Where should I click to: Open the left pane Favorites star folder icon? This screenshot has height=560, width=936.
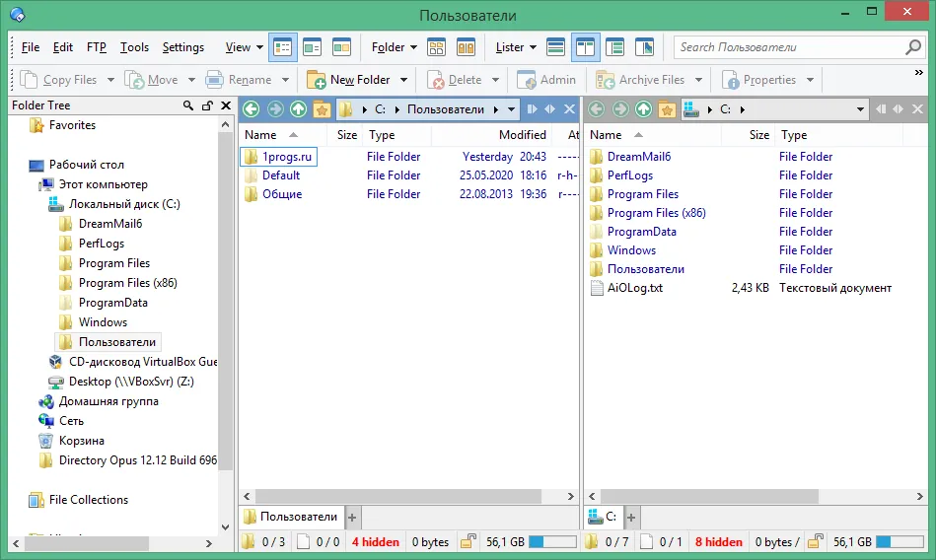[x=322, y=109]
